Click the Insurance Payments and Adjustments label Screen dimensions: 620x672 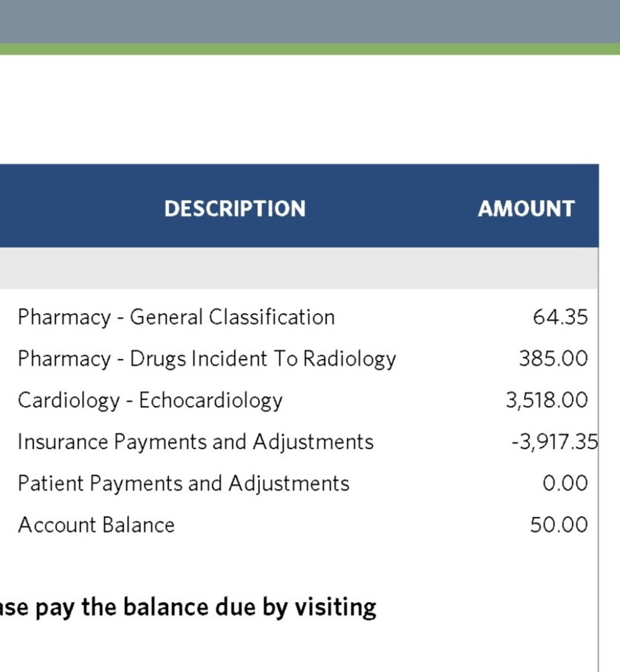pos(195,442)
